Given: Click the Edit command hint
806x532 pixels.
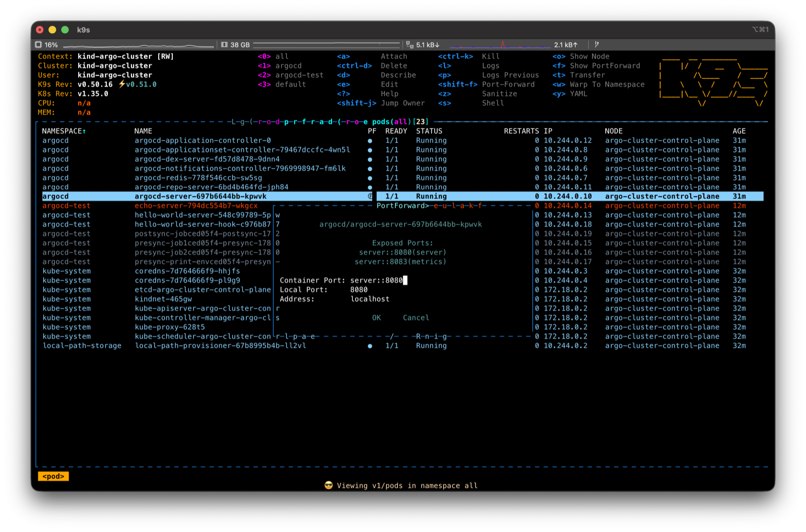Looking at the screenshot, I should tap(389, 84).
